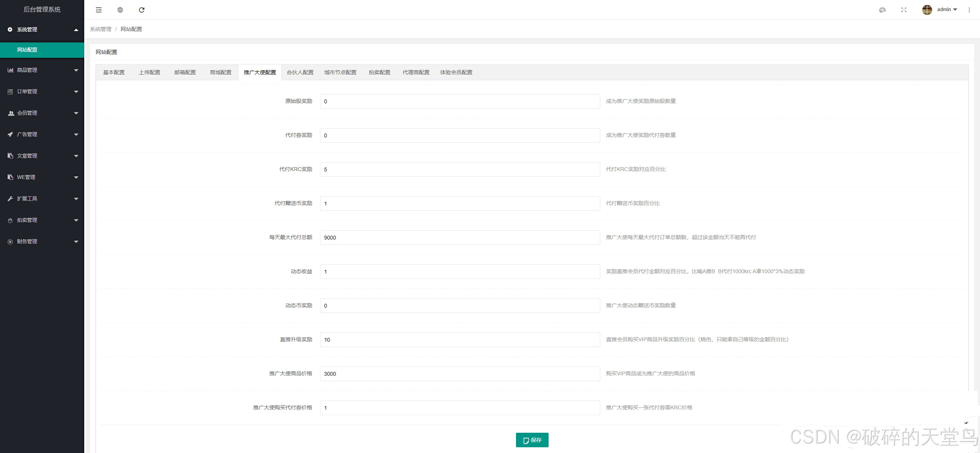The height and width of the screenshot is (453, 980).
Task: Click the 保存 save button
Action: 532,440
